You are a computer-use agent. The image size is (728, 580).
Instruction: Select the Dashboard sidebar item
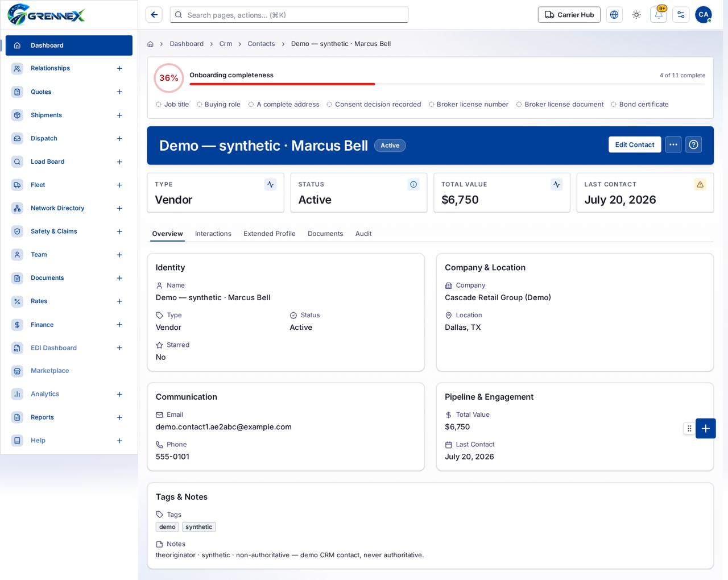click(69, 45)
